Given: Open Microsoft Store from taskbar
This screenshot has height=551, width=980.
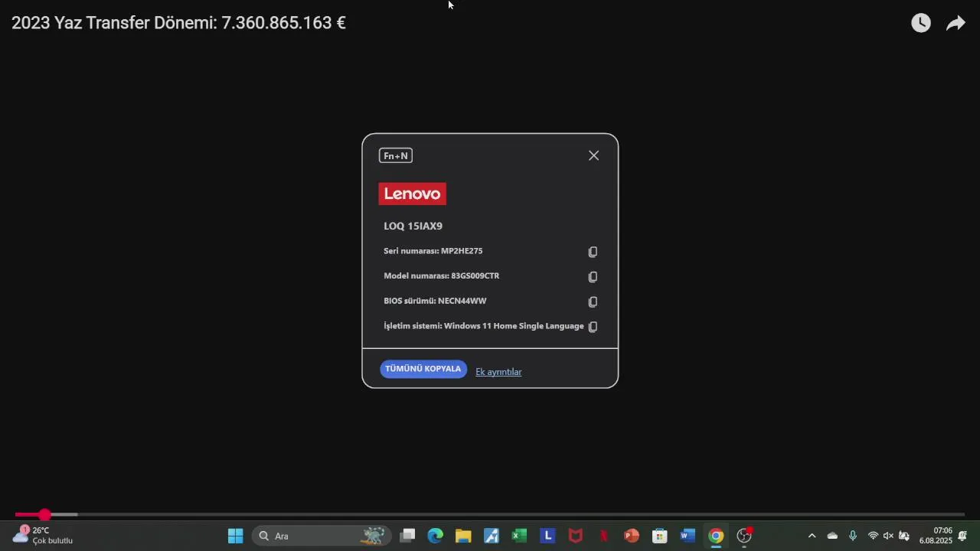Looking at the screenshot, I should 660,536.
